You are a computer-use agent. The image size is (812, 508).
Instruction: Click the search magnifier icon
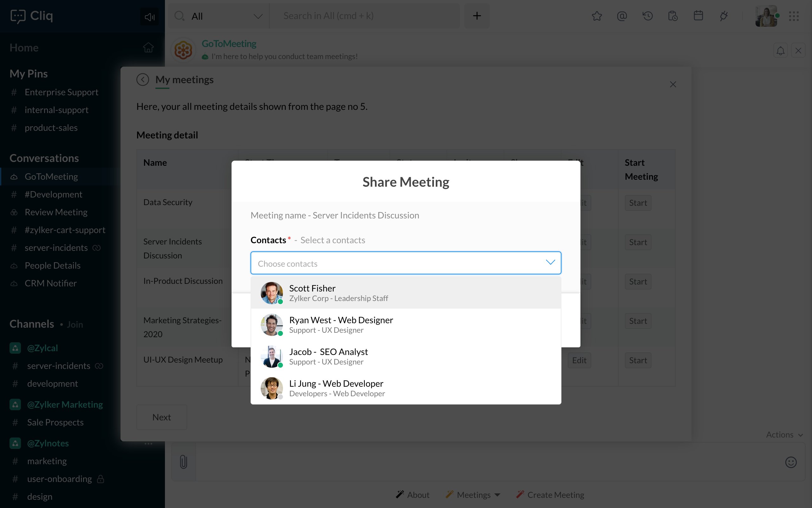pyautogui.click(x=180, y=16)
